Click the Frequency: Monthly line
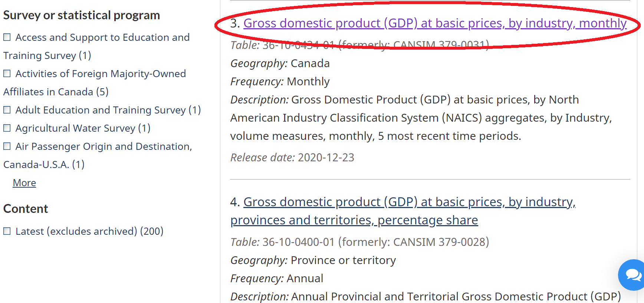644x303 pixels. pyautogui.click(x=280, y=82)
